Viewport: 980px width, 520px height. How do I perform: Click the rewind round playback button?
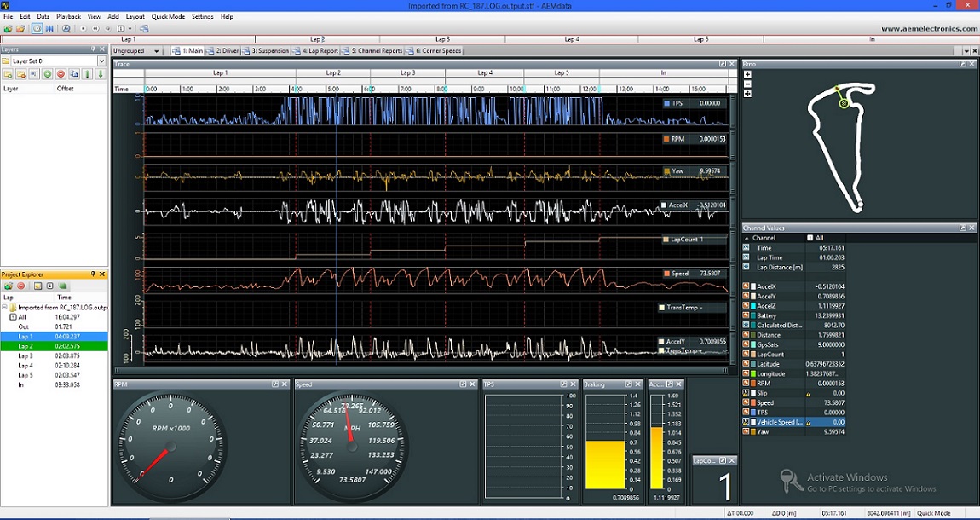[95, 29]
